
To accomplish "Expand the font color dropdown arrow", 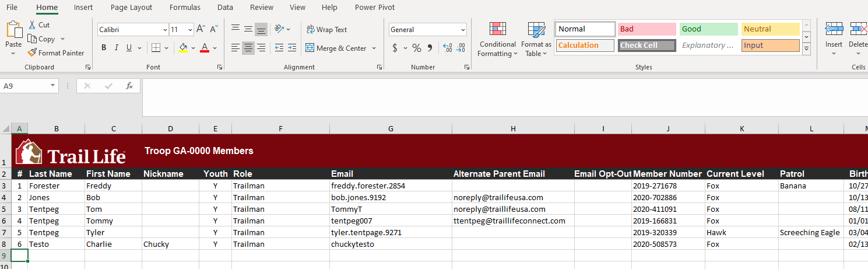I will point(215,48).
